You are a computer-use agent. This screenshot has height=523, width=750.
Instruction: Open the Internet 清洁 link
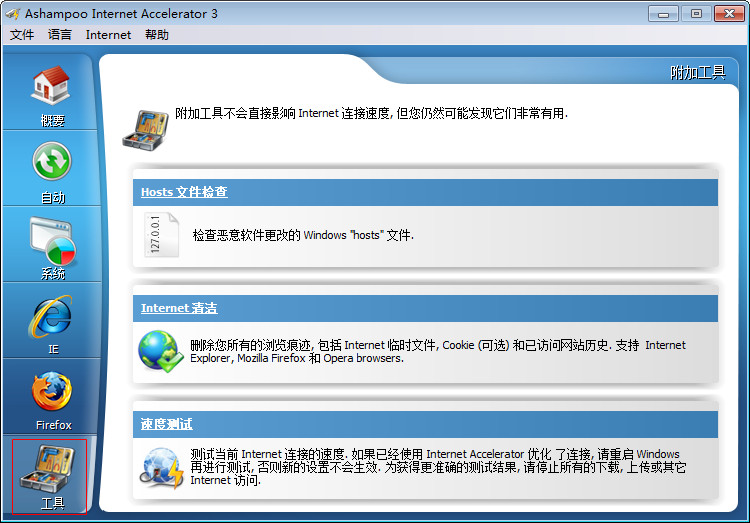[179, 308]
